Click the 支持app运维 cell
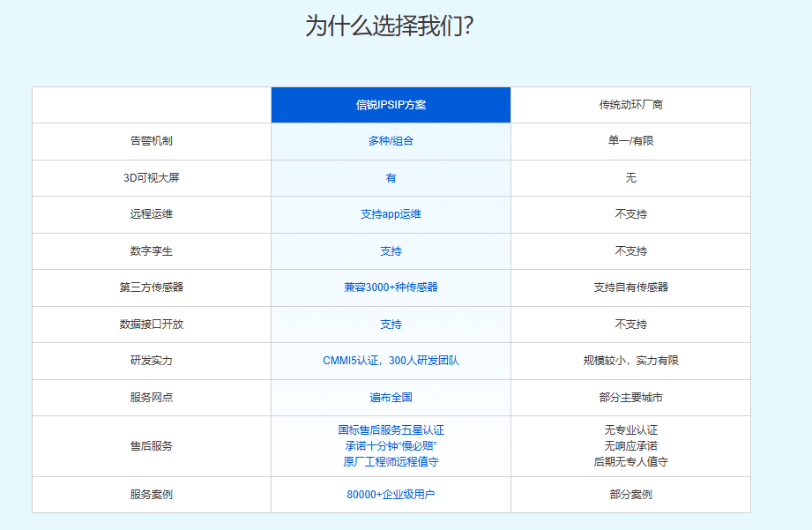This screenshot has height=530, width=812. pos(391,214)
